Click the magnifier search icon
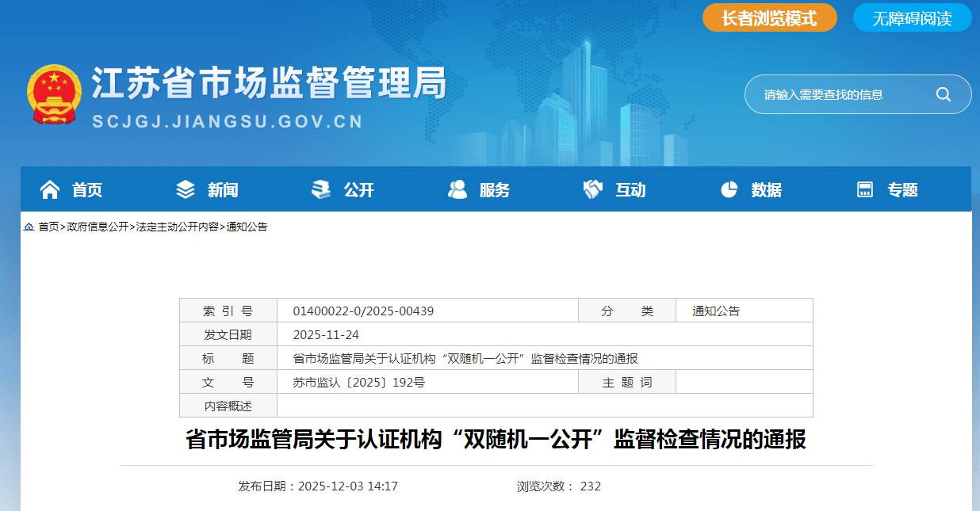Screen dimensions: 980x511 pos(944,94)
